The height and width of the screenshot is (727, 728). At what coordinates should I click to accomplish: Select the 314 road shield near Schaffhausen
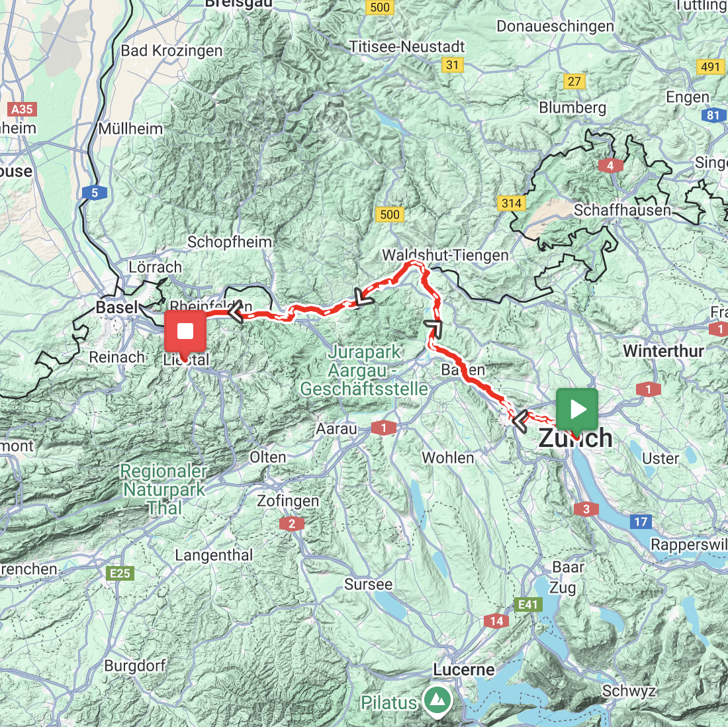pos(512,203)
